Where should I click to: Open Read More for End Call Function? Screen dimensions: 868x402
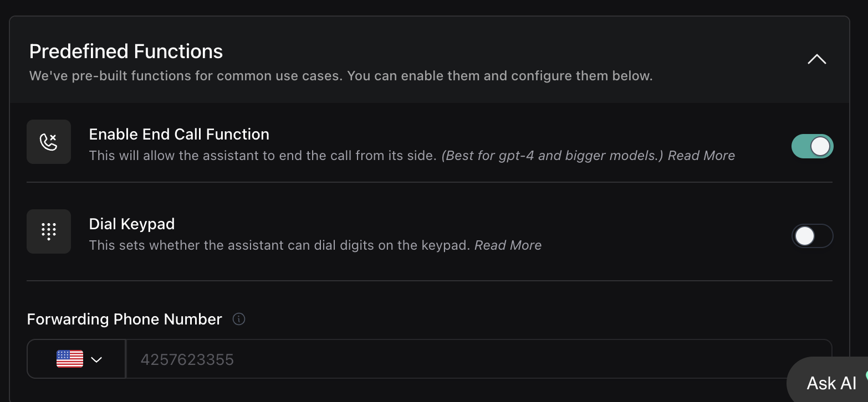point(701,156)
